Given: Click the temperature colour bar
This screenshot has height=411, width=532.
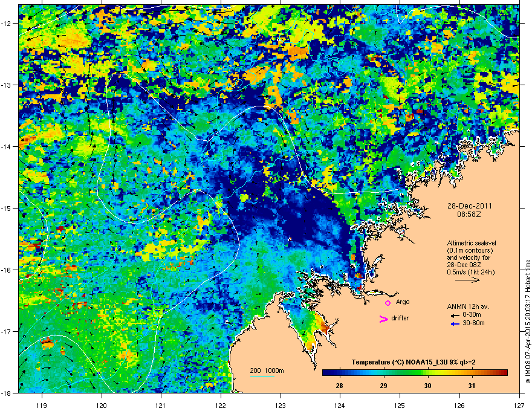Looking at the screenshot, I should (415, 373).
